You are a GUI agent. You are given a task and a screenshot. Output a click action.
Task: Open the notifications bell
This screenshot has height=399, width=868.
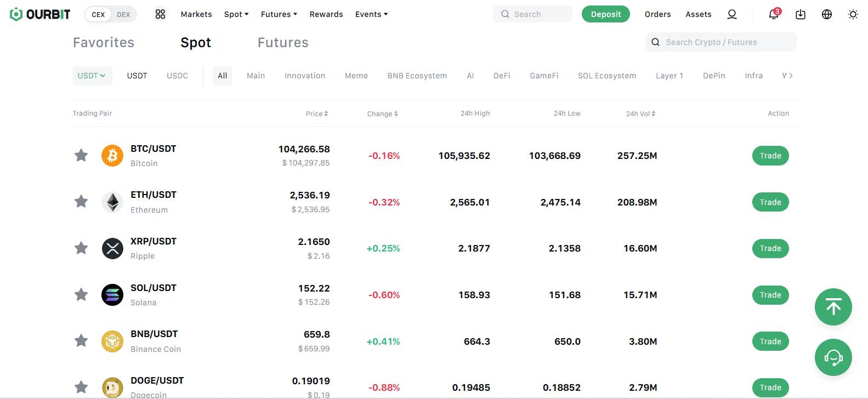774,14
